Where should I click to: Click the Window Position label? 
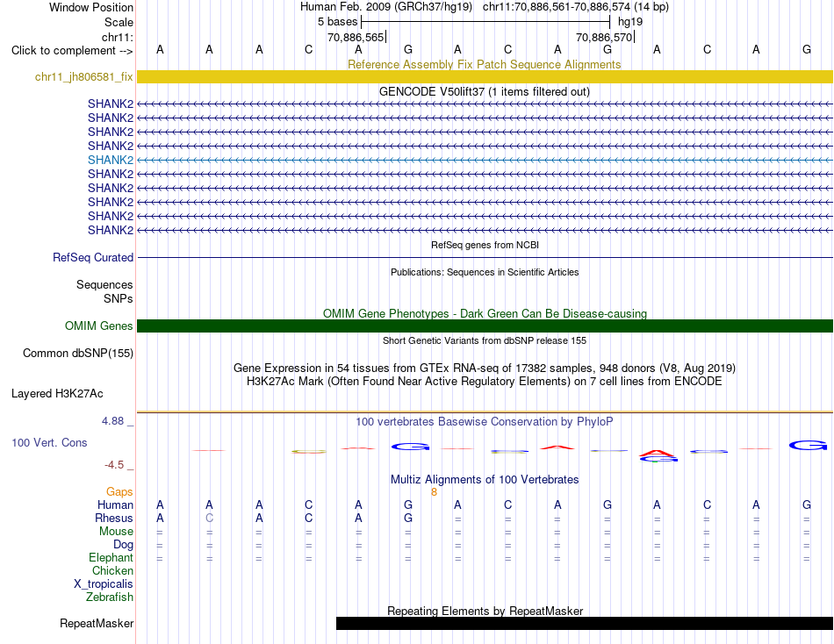91,7
